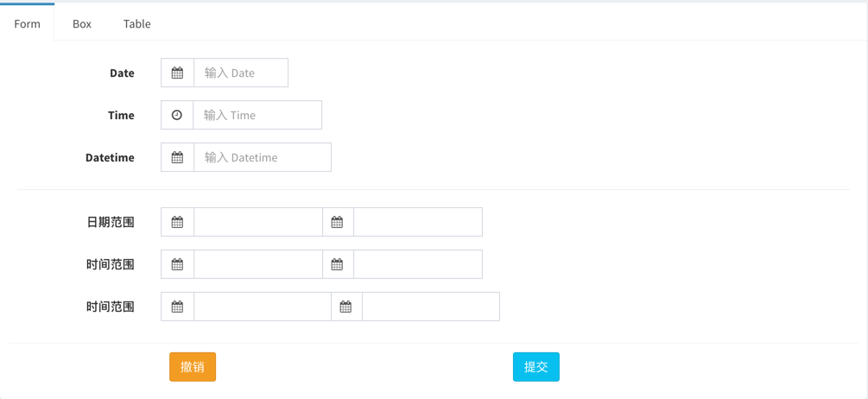Focus the 输入 Datetime input field

(x=263, y=157)
